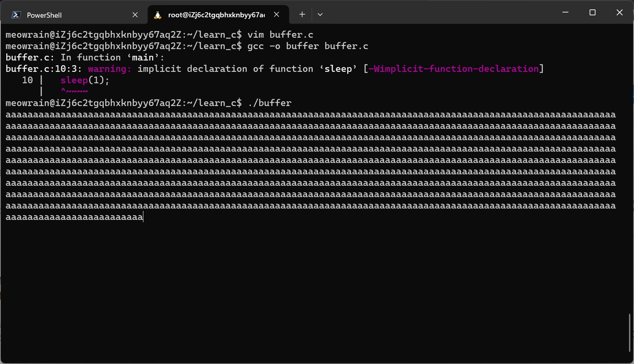This screenshot has height=364, width=634.
Task: Switch to the PowerShell tab
Action: (x=44, y=15)
